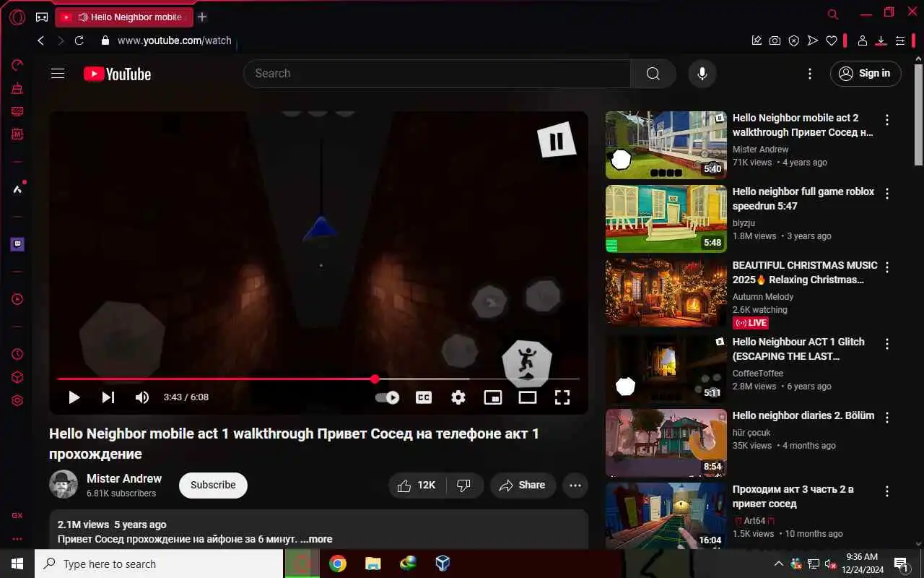Open YouTube settings three-dot menu
Screen dimensions: 924x578
click(810, 74)
